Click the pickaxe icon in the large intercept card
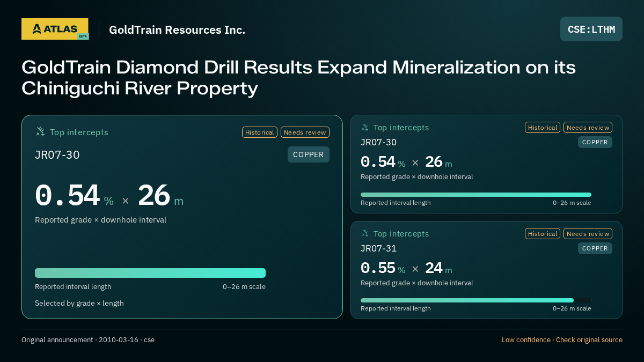The image size is (644, 362). click(40, 131)
